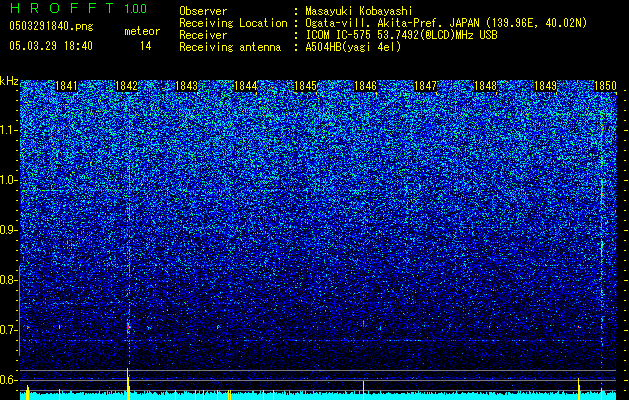This screenshot has width=629, height=400.
Task: Click the red meteor echo near 1842
Action: (128, 328)
